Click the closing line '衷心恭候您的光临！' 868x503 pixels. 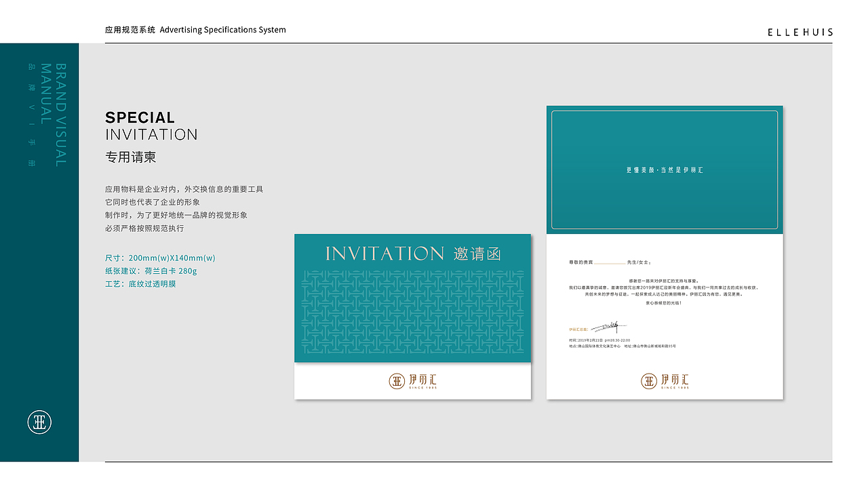[x=665, y=302]
